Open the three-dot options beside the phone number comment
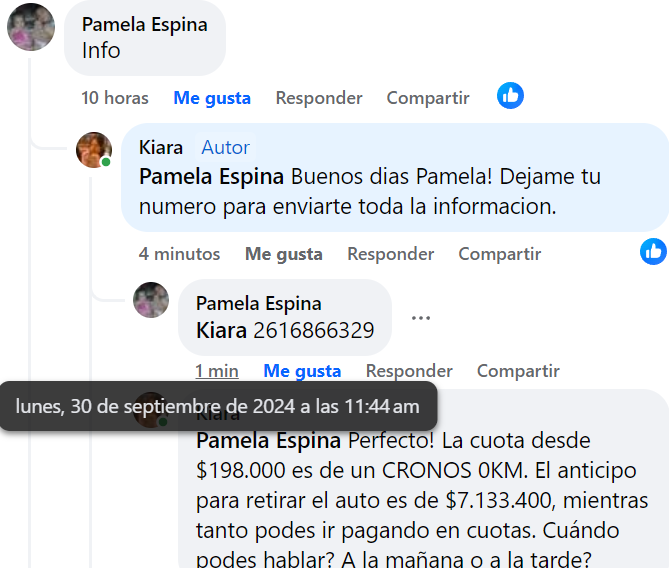Image resolution: width=669 pixels, height=568 pixels. pyautogui.click(x=421, y=318)
